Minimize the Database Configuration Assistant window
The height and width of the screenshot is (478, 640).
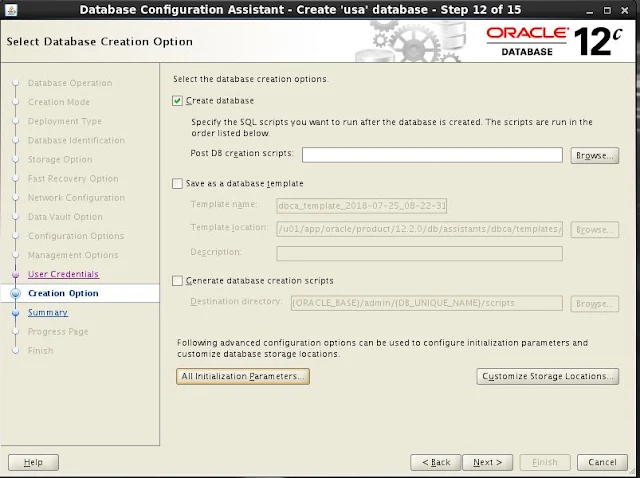[589, 11]
